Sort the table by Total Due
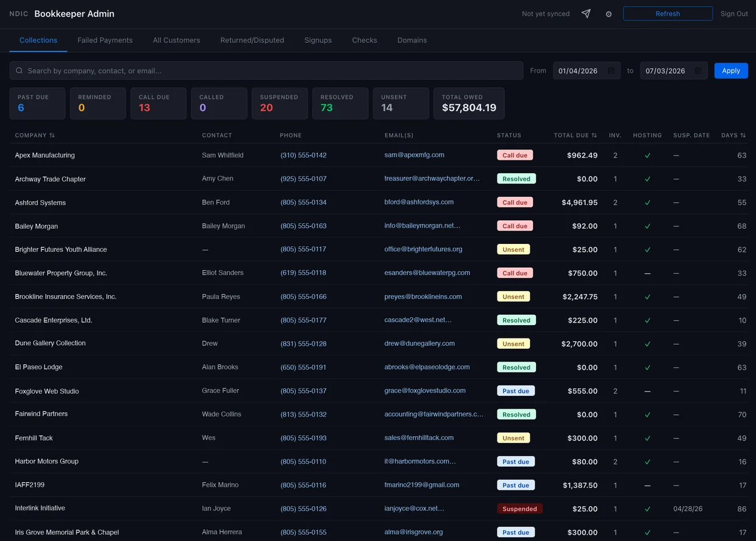The image size is (756, 541). point(576,135)
